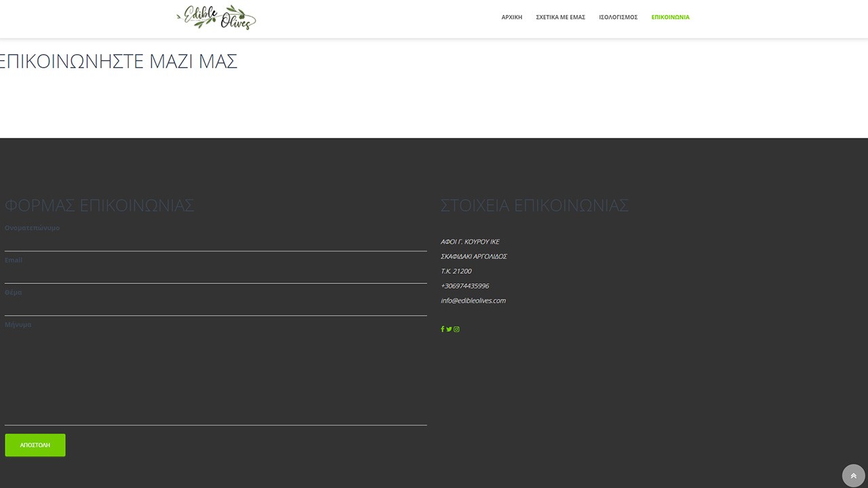The width and height of the screenshot is (868, 488).
Task: Open the ΣΧΕΤΙΚΑ ΜΕ ΕΜΑΣ page
Action: (x=560, y=18)
